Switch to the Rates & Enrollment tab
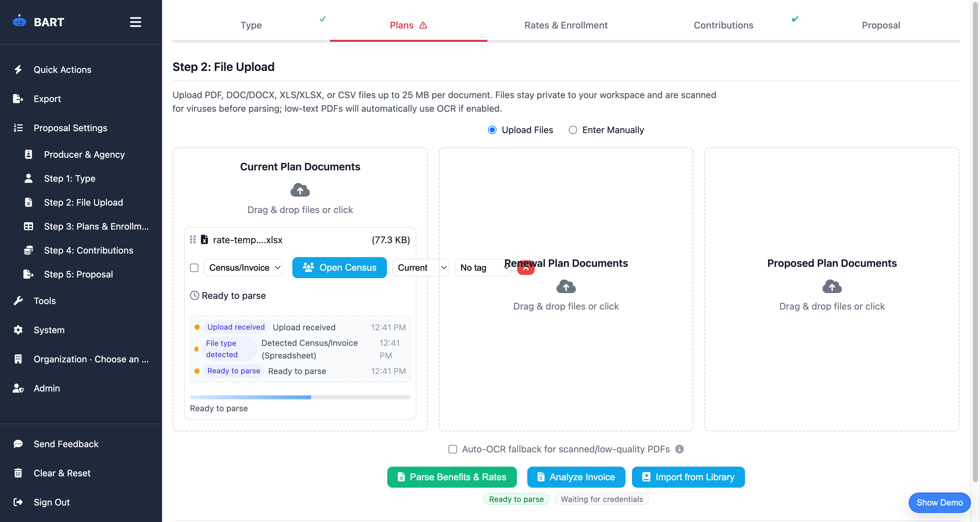980x522 pixels. click(x=566, y=25)
